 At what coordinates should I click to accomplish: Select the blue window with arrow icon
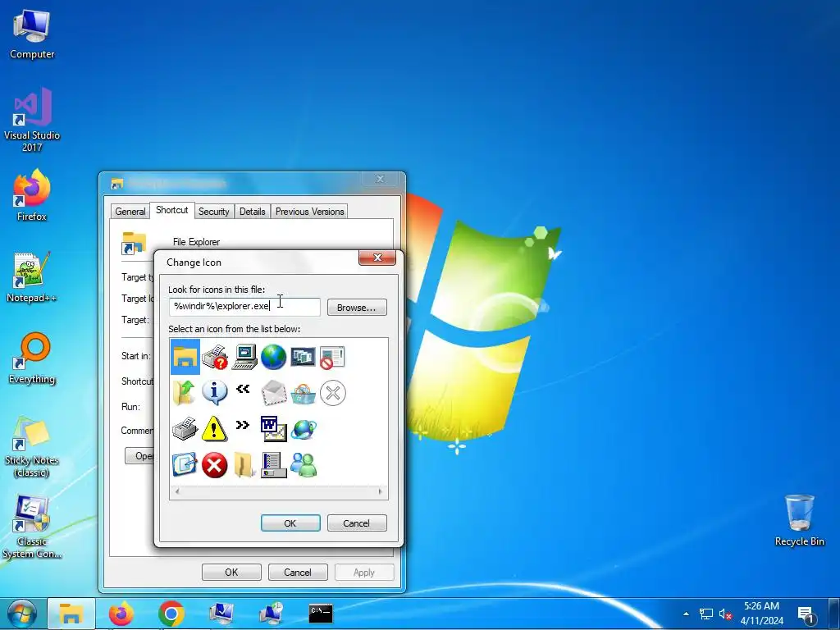pos(185,464)
